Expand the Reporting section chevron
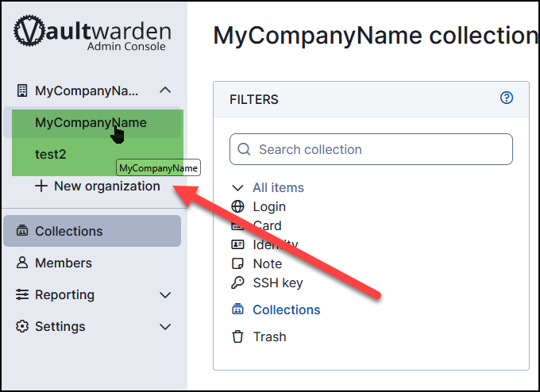The width and height of the screenshot is (540, 392). pos(165,295)
